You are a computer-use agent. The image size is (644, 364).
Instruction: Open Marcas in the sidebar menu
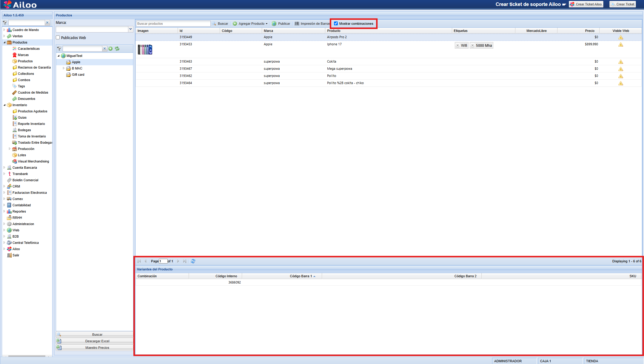(23, 55)
